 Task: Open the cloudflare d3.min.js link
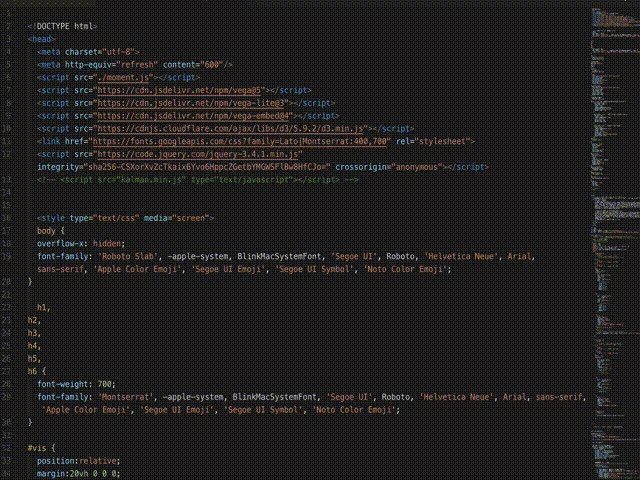[x=230, y=129]
